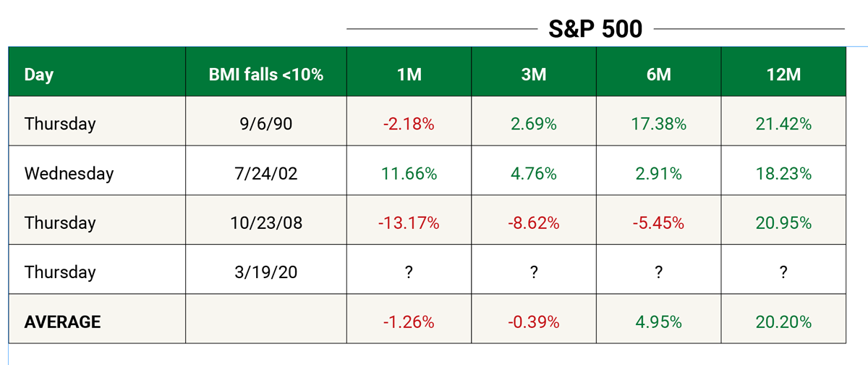Select the 1M column header
This screenshot has height=365, width=868.
pyautogui.click(x=409, y=75)
